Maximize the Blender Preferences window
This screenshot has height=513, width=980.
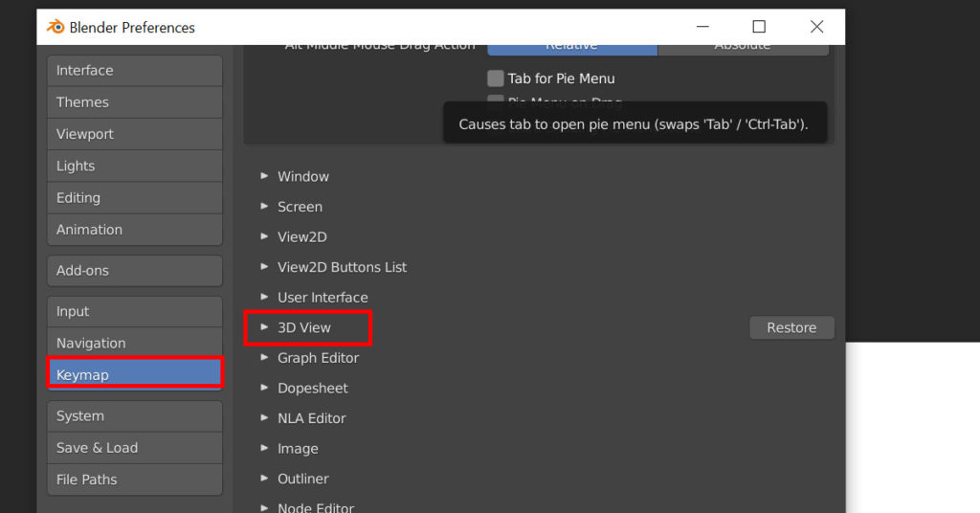759,26
